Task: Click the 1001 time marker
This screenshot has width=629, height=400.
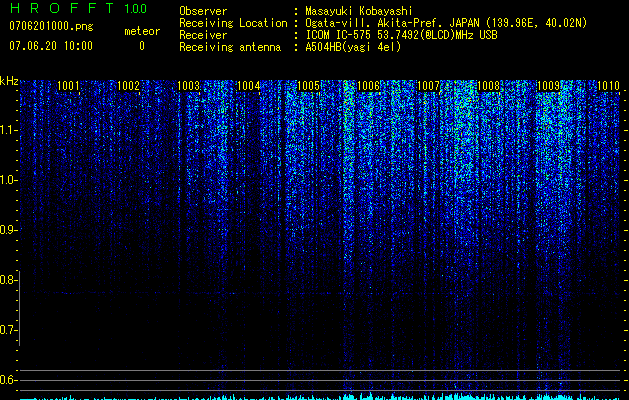Action: [x=68, y=85]
